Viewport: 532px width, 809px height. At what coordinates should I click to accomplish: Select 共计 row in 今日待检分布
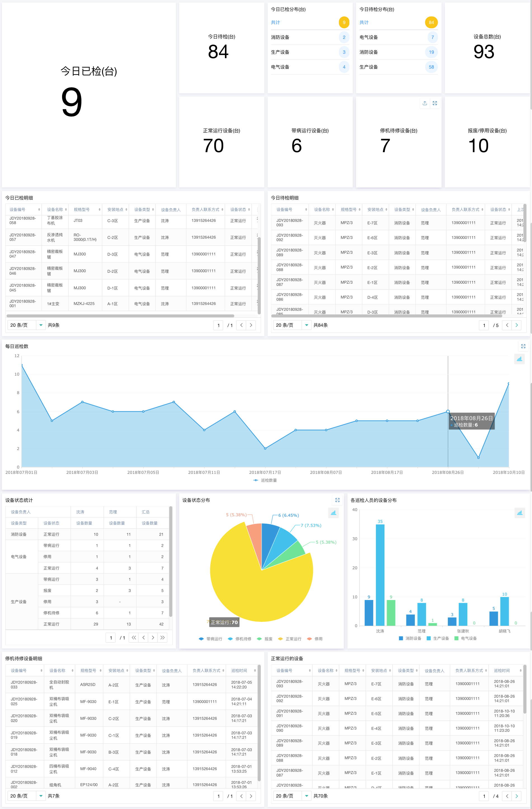pos(398,22)
